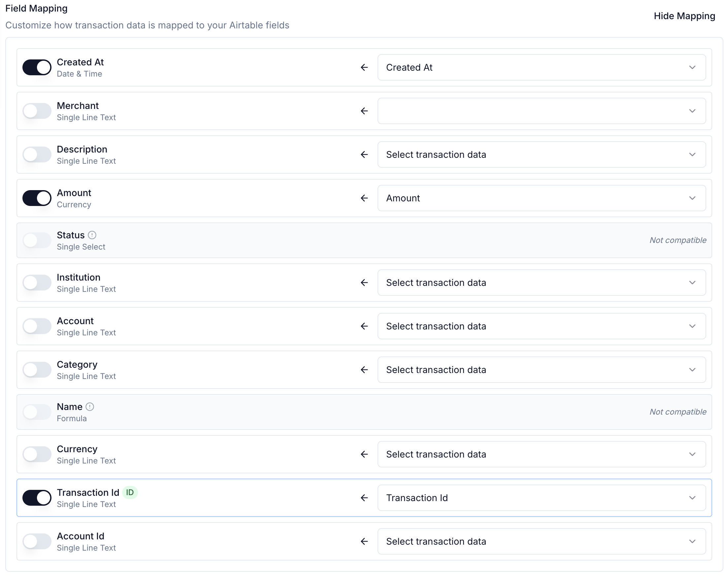Screen dimensions: 728x577
Task: Open the empty Merchant dropdown
Action: pyautogui.click(x=541, y=111)
